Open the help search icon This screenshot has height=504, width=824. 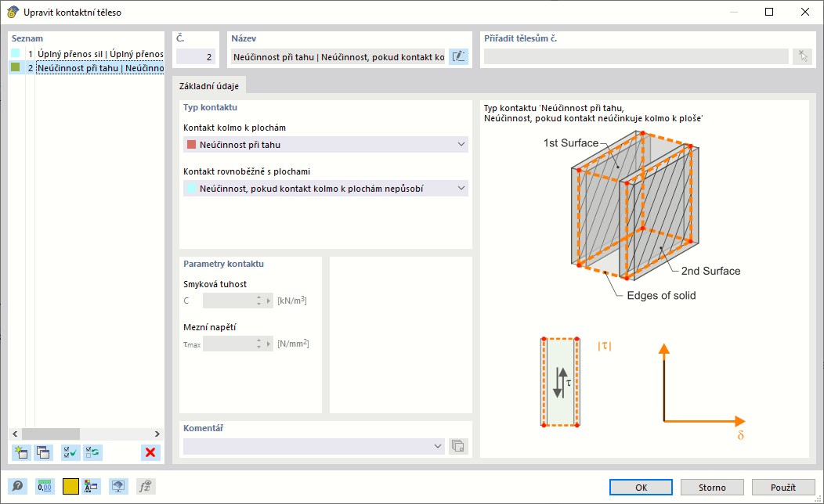click(16, 487)
